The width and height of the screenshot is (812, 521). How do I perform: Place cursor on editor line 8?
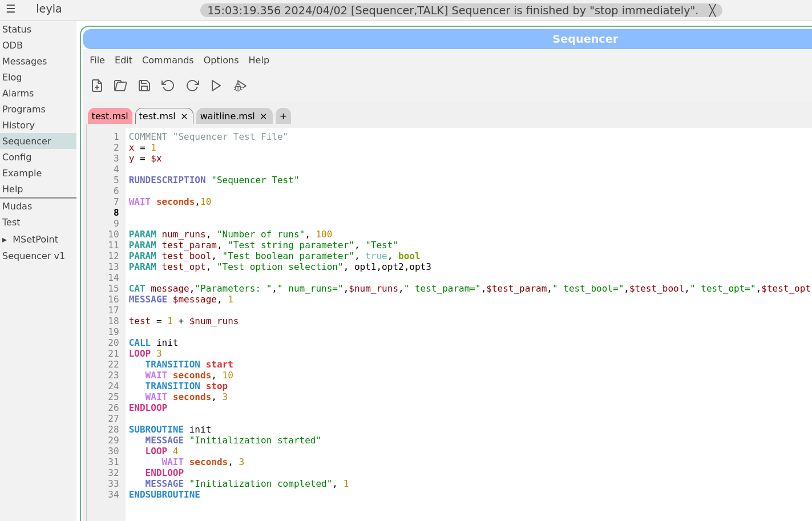[x=228, y=213]
